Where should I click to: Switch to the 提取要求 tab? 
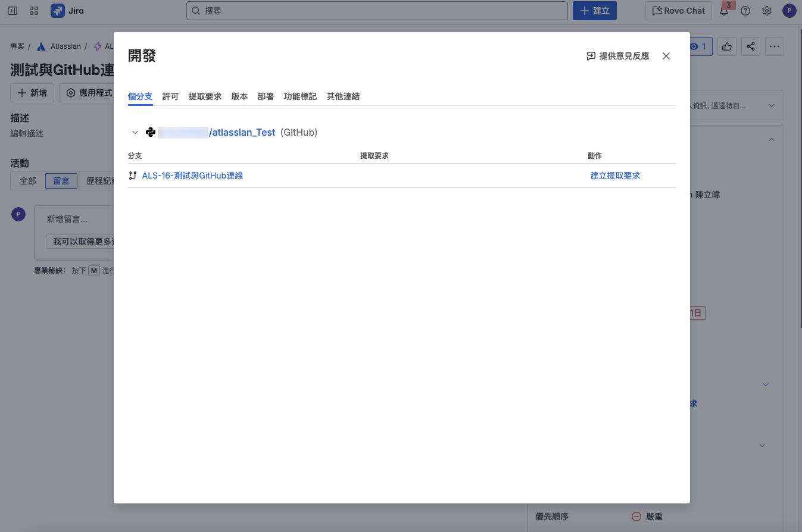[205, 96]
